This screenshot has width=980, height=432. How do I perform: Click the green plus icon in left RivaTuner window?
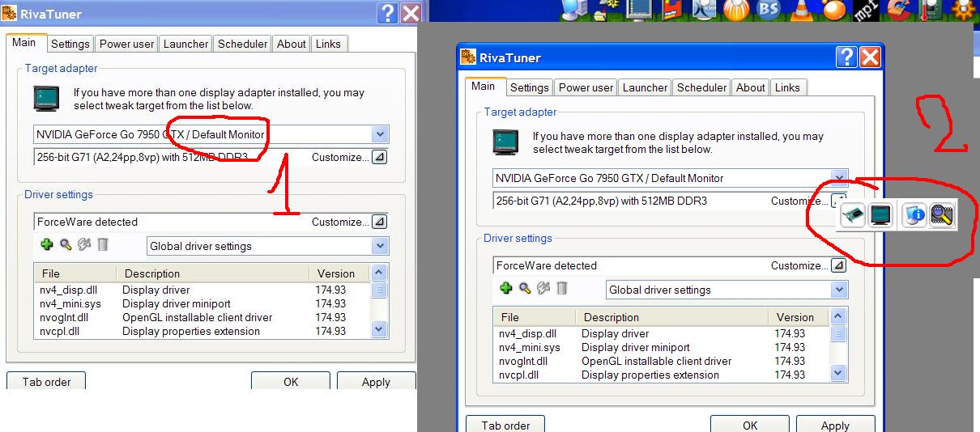pos(47,244)
